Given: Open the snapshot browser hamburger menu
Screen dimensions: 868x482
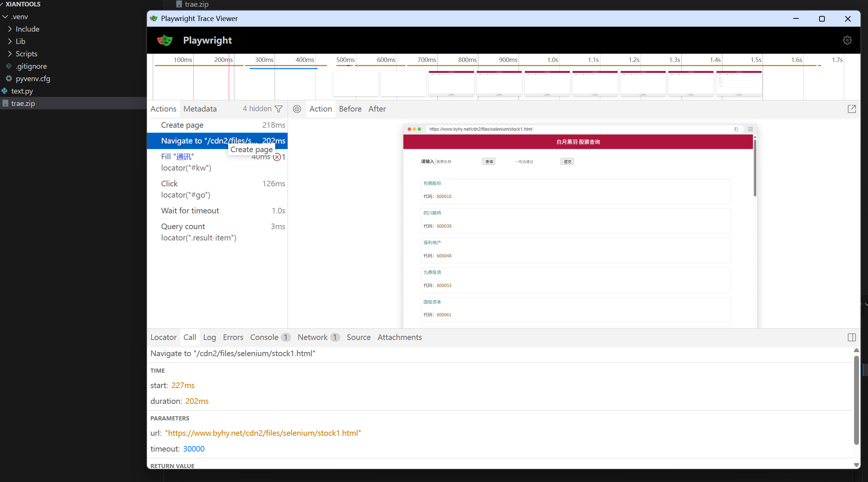Looking at the screenshot, I should tap(750, 129).
